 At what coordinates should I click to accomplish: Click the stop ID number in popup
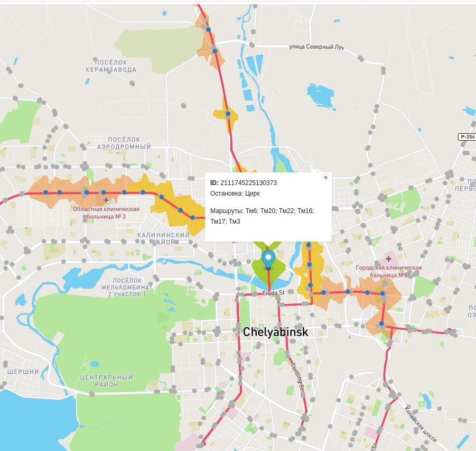pyautogui.click(x=248, y=182)
